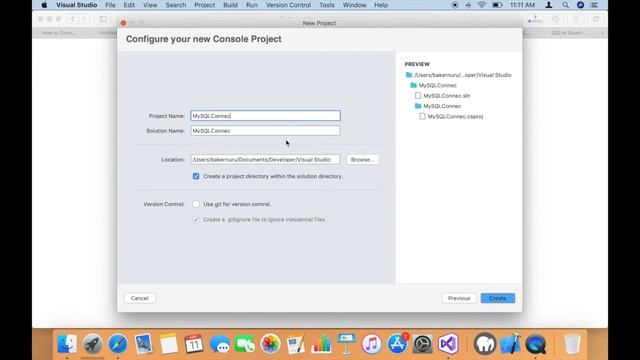Open Notification Center list icon
Screen dimensions: 640x360
594,5
